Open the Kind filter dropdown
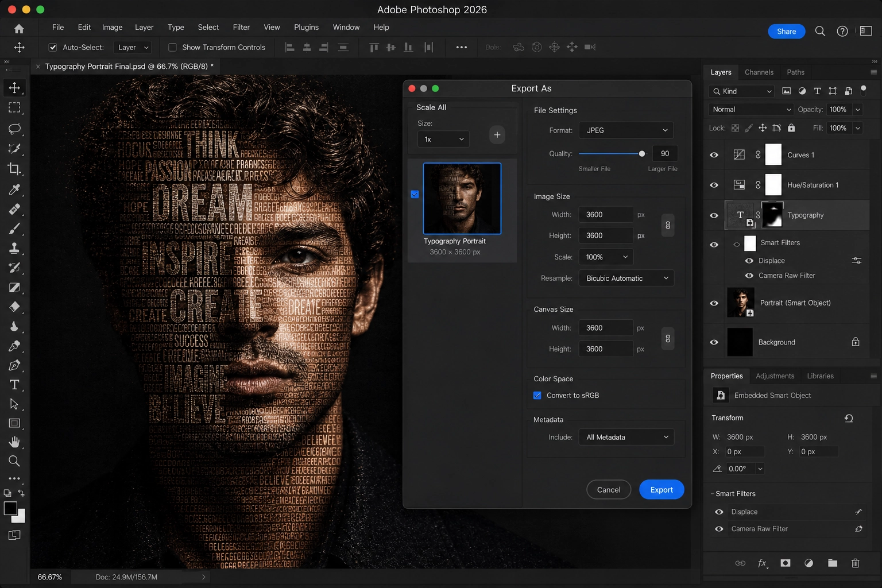The image size is (882, 588). (x=742, y=91)
